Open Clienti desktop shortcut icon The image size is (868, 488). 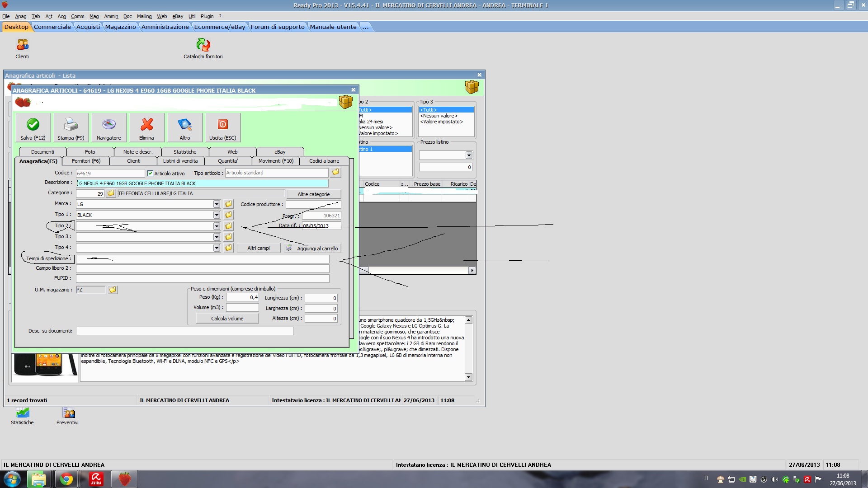(22, 45)
